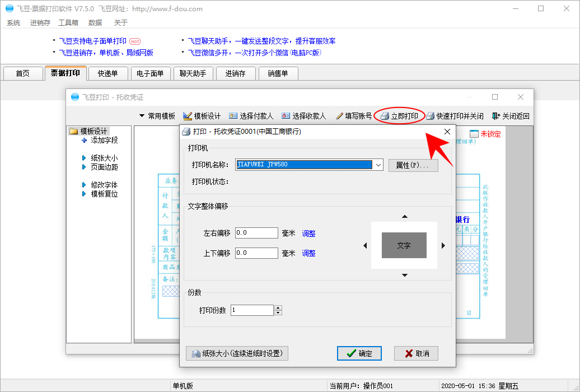Screen dimensions: 580x392
Task: Open the 工具箱 menu
Action: pos(68,23)
